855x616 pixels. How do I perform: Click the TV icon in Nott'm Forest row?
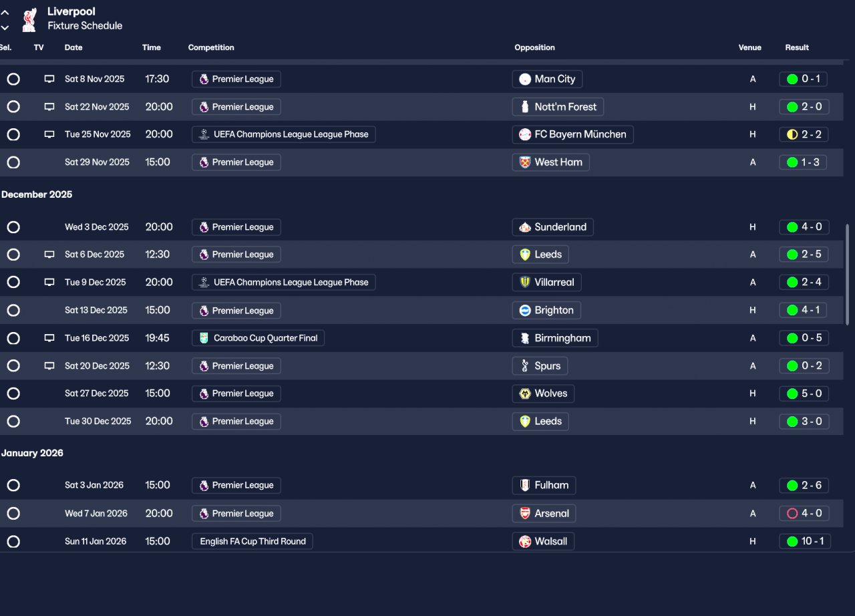49,107
